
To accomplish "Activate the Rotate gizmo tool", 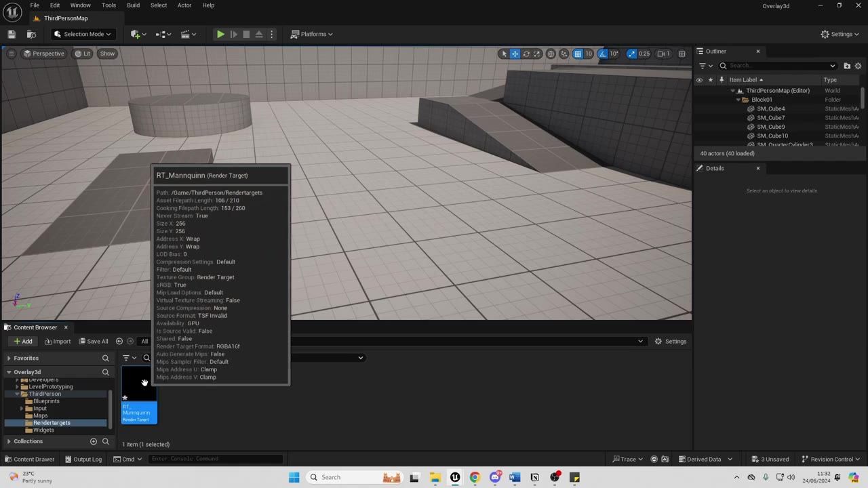I will coord(526,54).
